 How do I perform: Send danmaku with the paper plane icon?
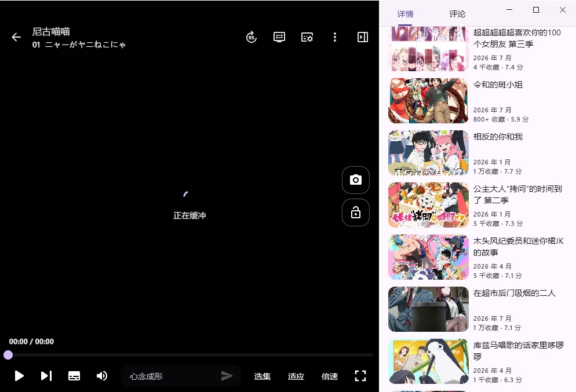pos(227,376)
